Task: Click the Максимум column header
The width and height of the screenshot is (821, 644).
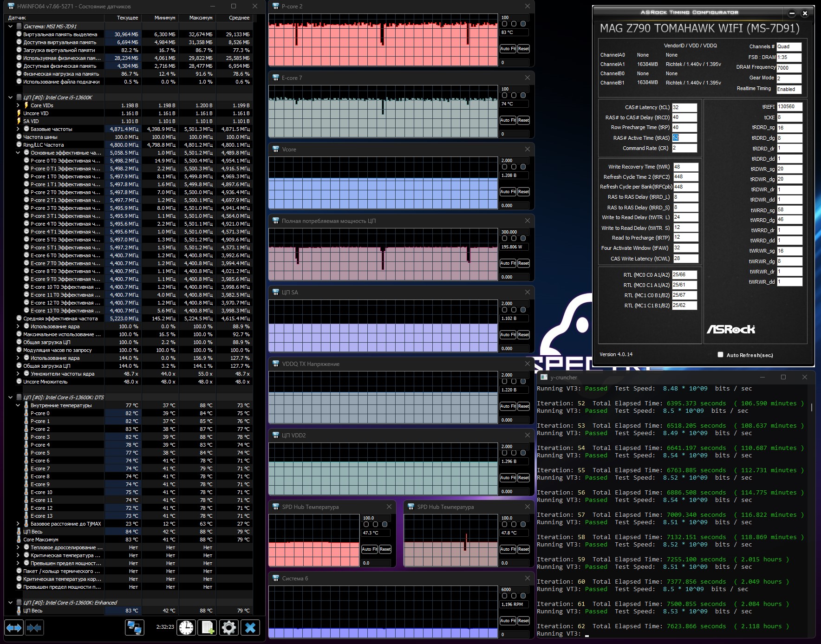Action: 197,18
